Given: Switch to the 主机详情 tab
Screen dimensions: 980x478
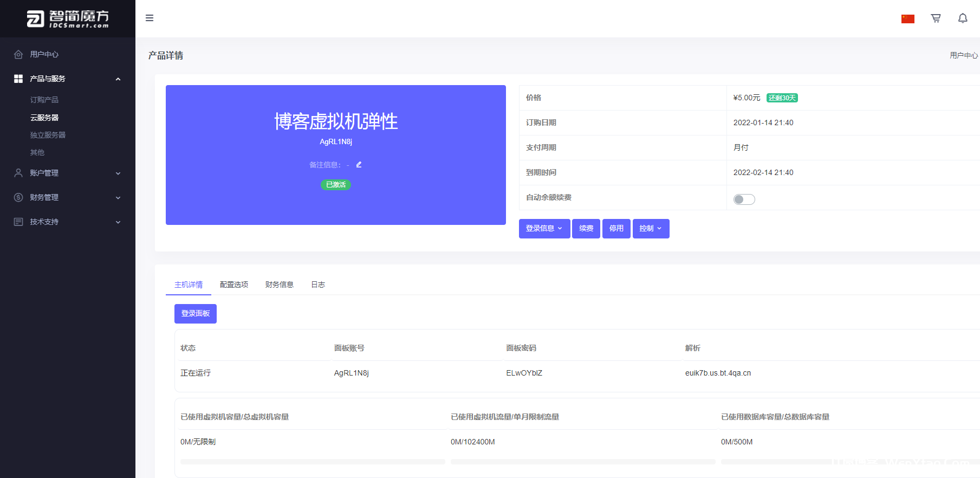Looking at the screenshot, I should (x=189, y=285).
